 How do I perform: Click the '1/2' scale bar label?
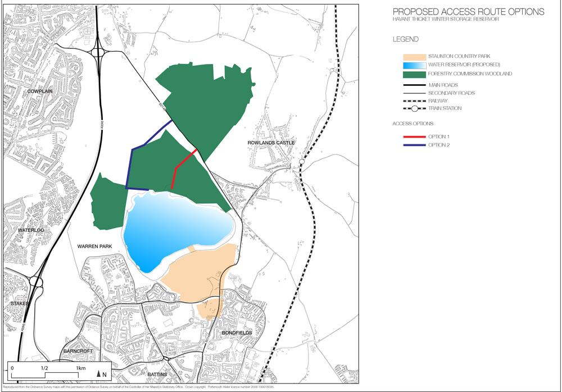(44, 368)
